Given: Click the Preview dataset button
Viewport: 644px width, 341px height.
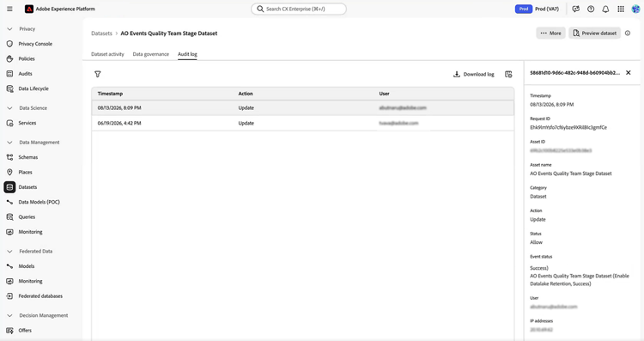Looking at the screenshot, I should coord(594,33).
